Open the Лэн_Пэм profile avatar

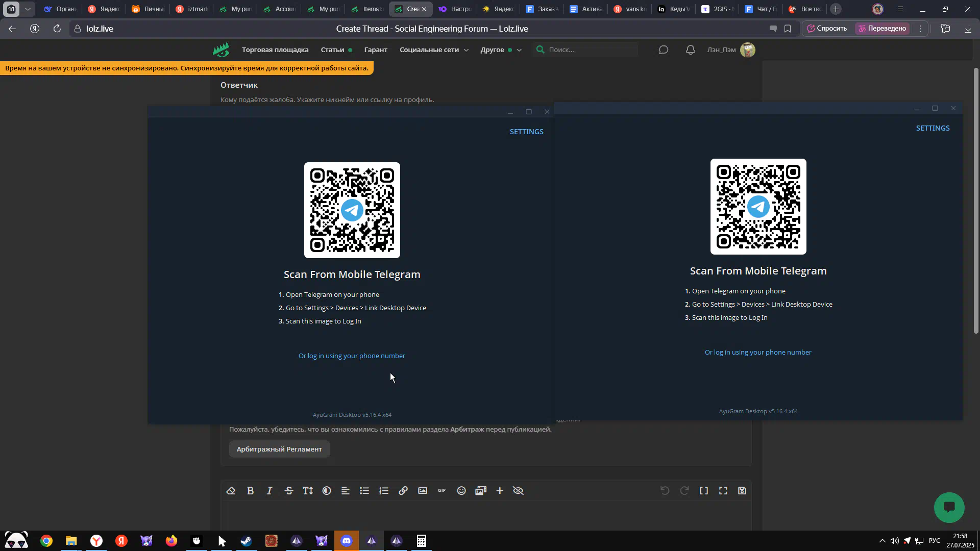tap(748, 50)
